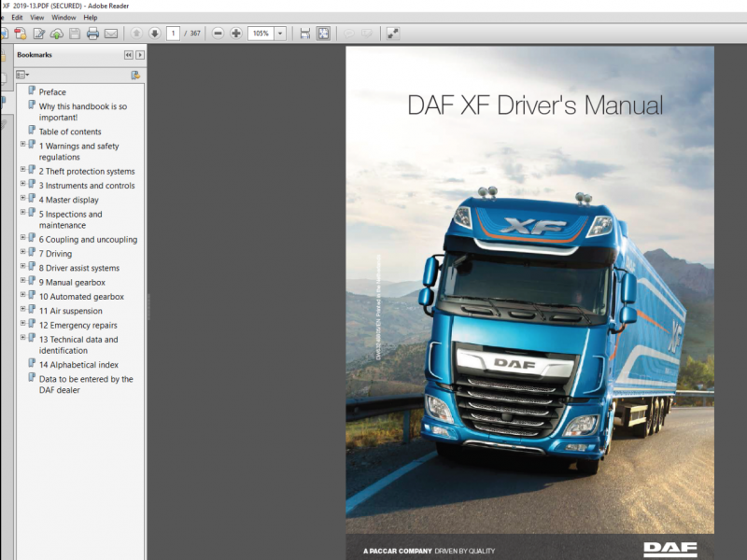747x560 pixels.
Task: Click the page number input field
Action: (x=173, y=34)
